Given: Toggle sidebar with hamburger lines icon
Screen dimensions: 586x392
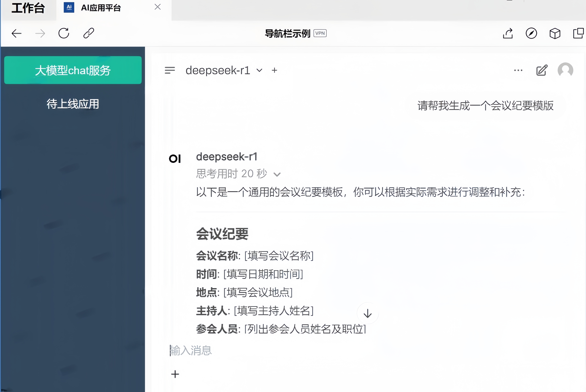Looking at the screenshot, I should (170, 70).
